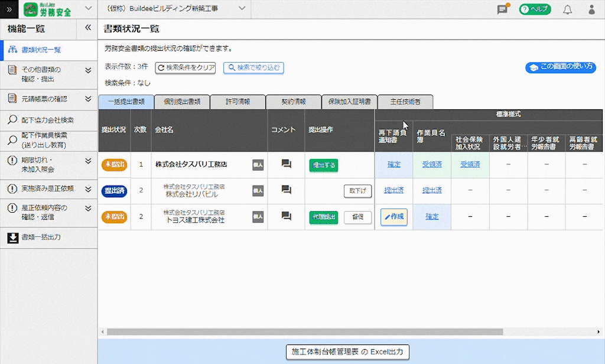Click the 株式会社リバビル company name
Image resolution: width=605 pixels, height=364 pixels.
click(192, 194)
